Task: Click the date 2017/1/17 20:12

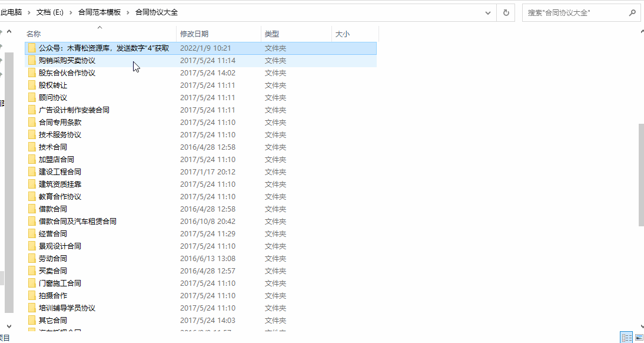Action: pyautogui.click(x=208, y=171)
